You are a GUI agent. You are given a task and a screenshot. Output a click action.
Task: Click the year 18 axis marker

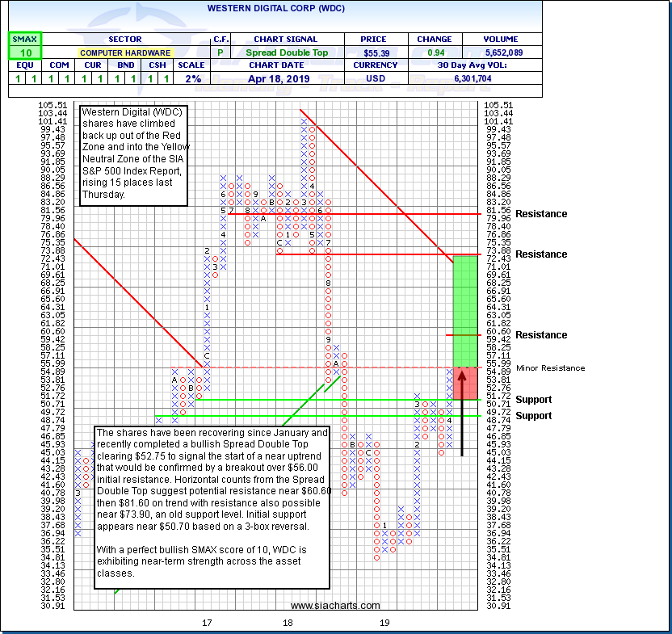[288, 623]
